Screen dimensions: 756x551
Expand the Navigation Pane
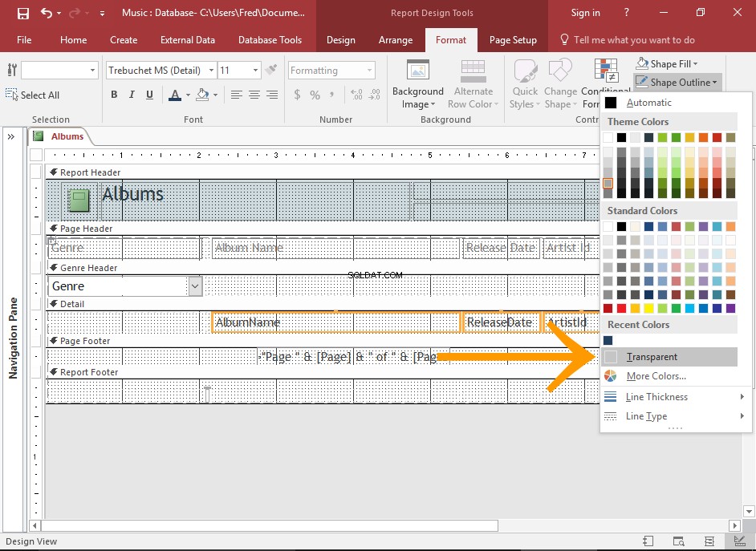point(10,137)
